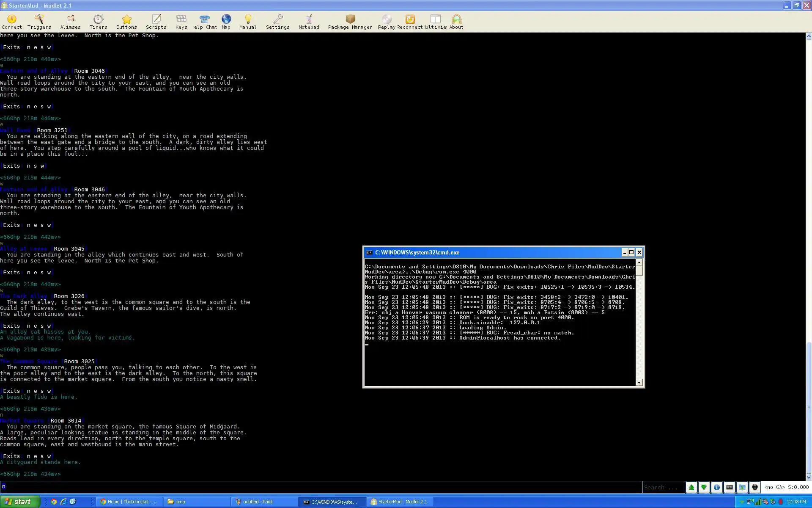Click the command input line

(x=321, y=487)
